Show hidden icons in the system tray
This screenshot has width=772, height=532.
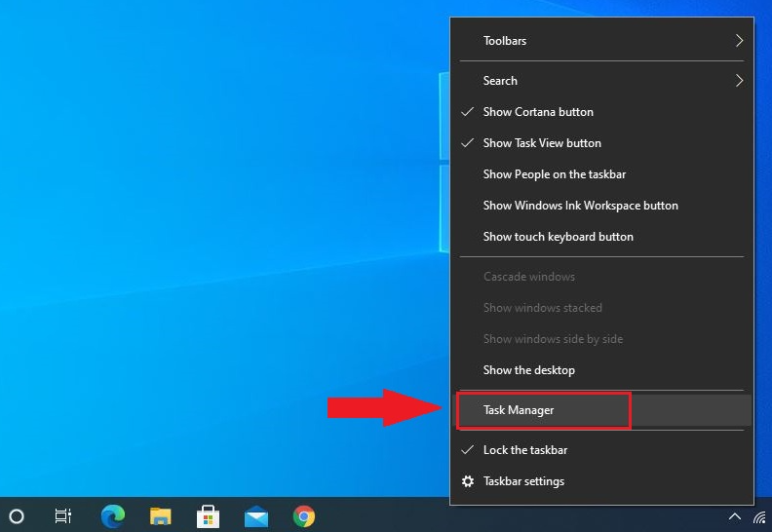735,516
